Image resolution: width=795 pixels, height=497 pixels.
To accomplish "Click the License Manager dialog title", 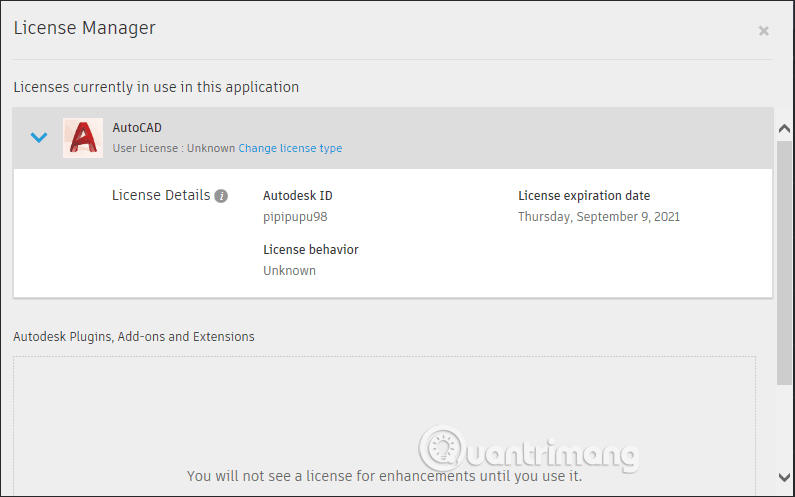I will (x=84, y=28).
